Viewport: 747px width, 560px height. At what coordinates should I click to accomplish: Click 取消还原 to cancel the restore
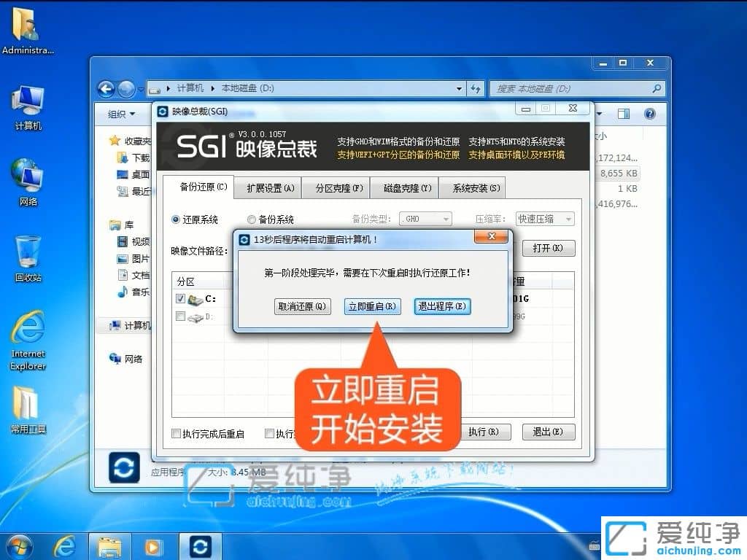302,306
